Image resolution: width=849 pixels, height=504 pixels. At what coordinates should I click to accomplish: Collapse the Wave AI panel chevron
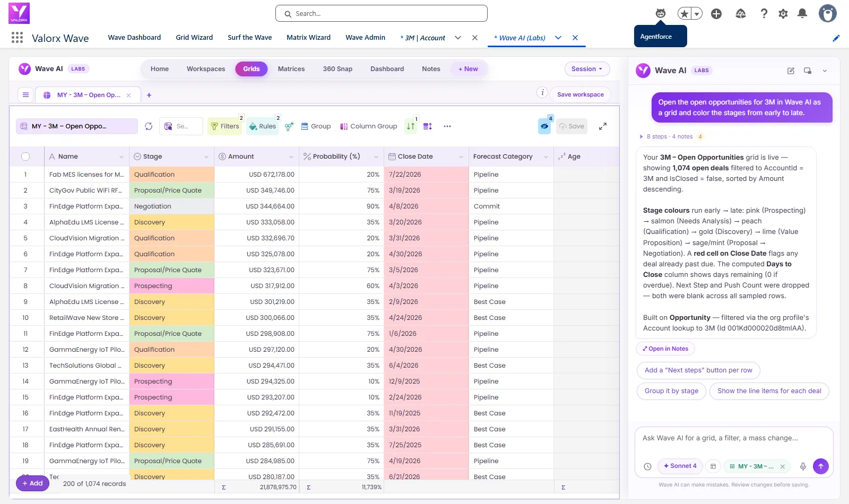[x=825, y=71]
